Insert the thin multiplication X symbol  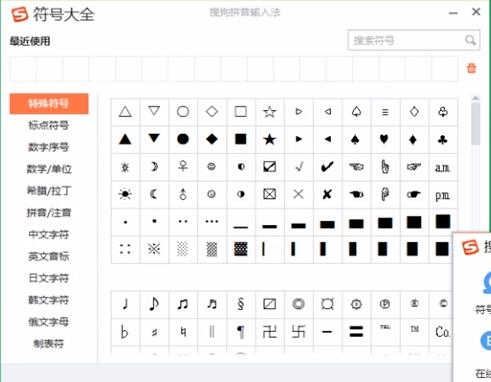click(298, 194)
